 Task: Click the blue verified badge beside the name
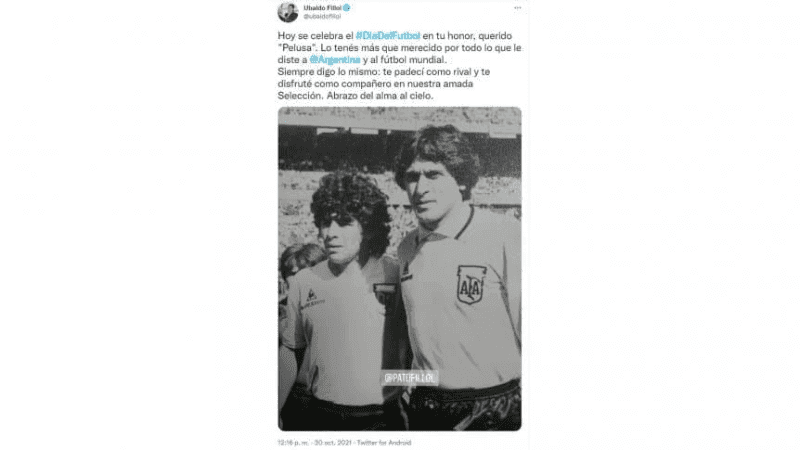346,8
